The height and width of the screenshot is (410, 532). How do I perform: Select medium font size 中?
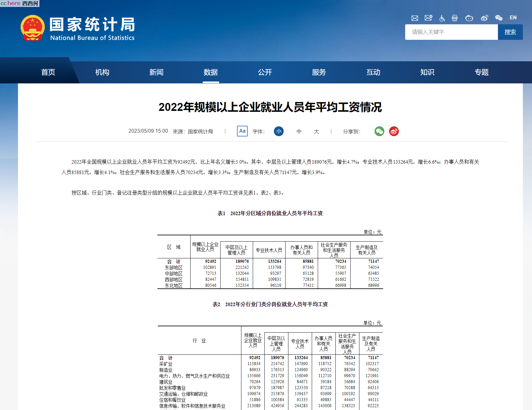click(x=299, y=131)
